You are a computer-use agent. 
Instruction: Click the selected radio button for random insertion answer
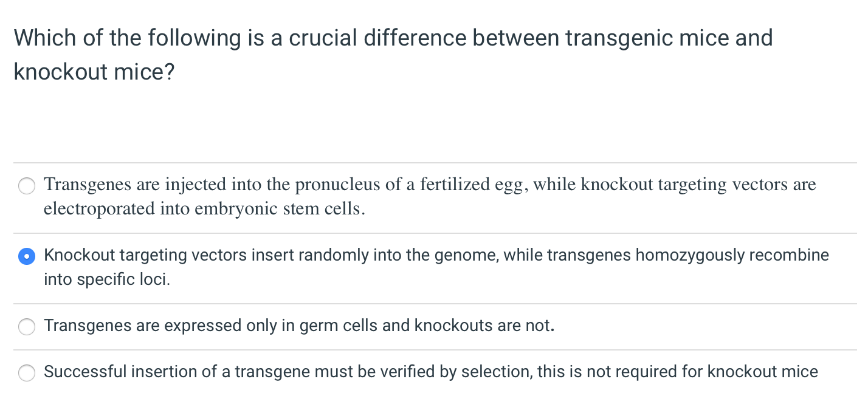click(x=27, y=256)
